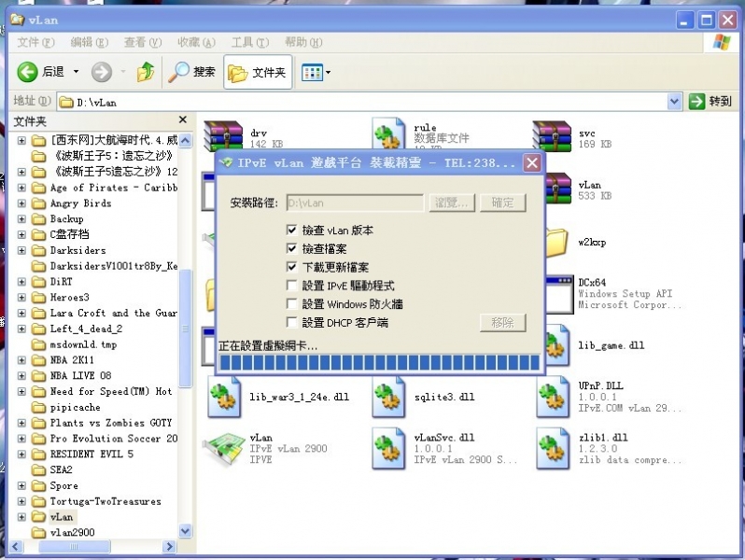Select lib_game.dll file icon

tap(557, 345)
